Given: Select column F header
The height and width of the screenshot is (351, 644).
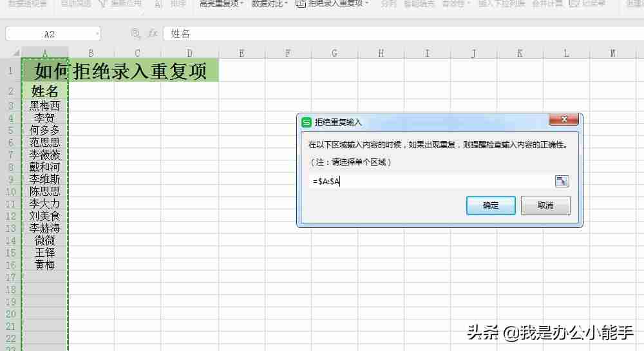Looking at the screenshot, I should (288, 53).
